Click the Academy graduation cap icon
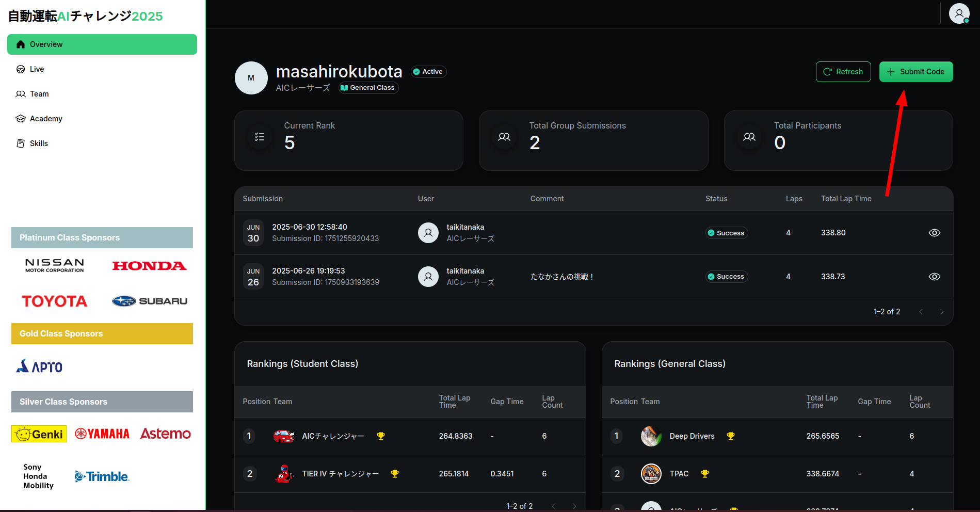980x512 pixels. click(x=21, y=119)
